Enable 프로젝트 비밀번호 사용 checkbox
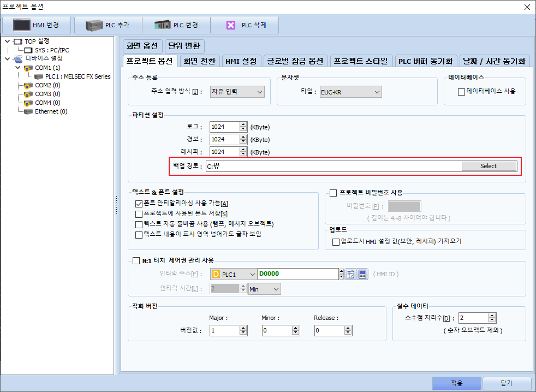 click(333, 193)
